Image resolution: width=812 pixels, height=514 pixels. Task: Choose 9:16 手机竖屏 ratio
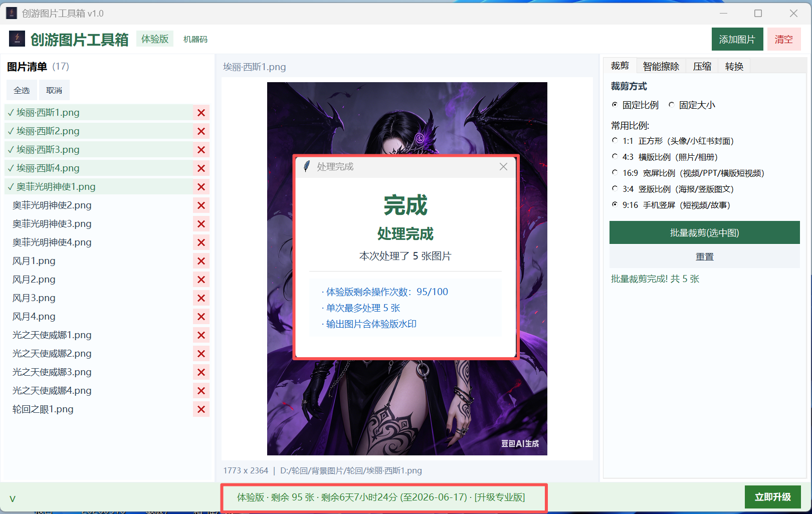click(671, 205)
